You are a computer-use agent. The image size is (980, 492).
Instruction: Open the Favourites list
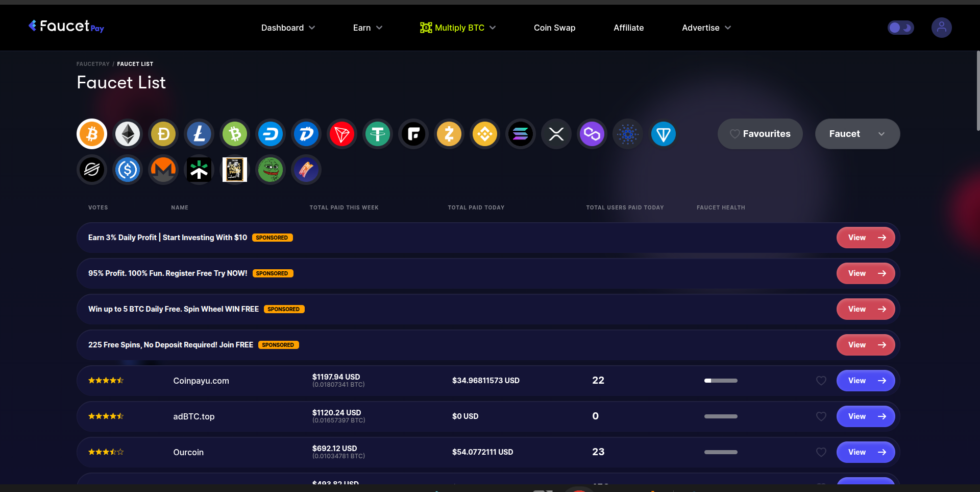(760, 133)
